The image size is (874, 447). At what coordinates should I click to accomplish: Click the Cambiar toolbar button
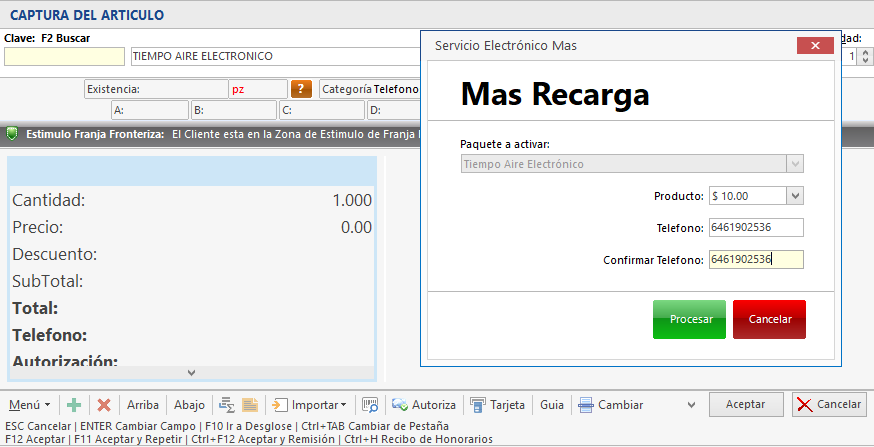(x=611, y=405)
